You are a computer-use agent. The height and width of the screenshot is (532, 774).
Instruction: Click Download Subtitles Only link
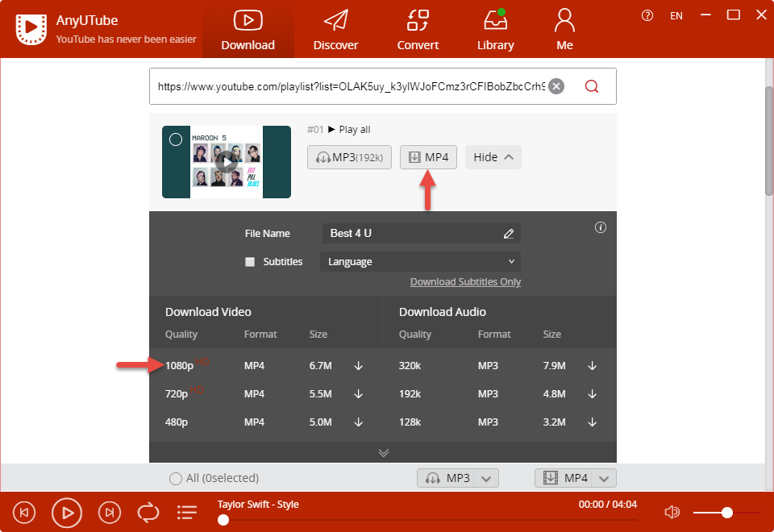(x=465, y=282)
